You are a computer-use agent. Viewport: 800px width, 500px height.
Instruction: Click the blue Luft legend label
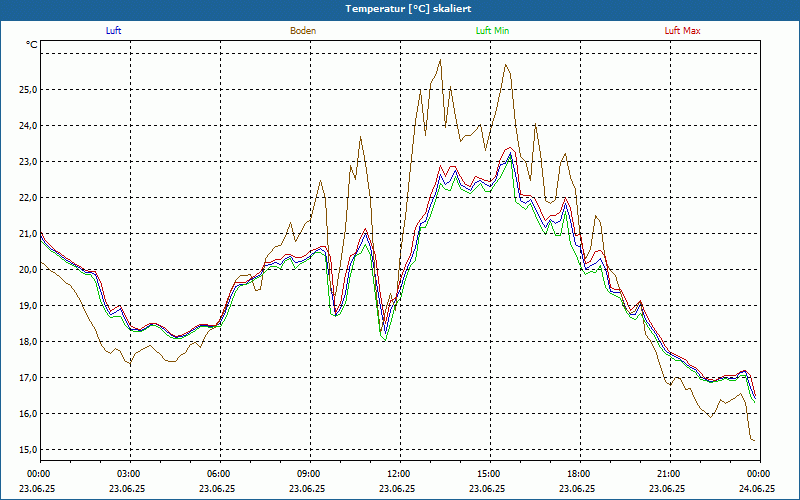coord(113,31)
